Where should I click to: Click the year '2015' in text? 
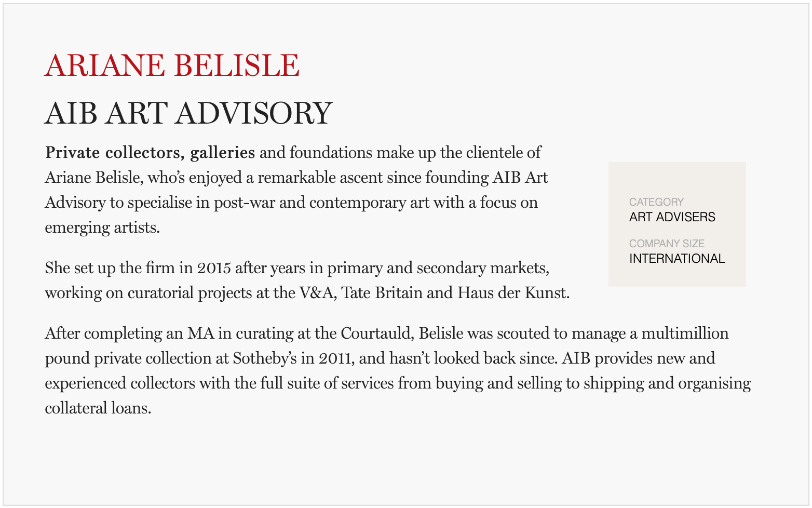(x=214, y=268)
